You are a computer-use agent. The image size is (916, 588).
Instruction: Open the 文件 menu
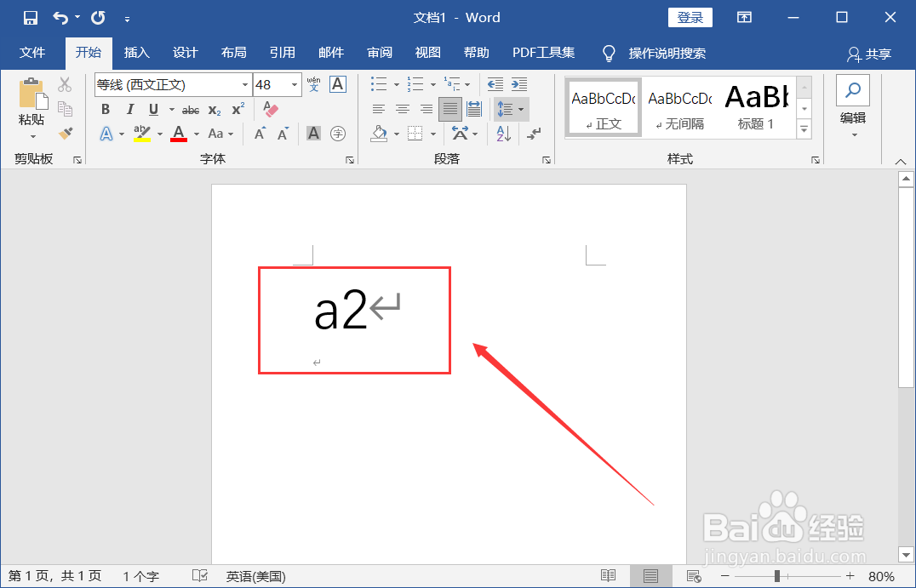pyautogui.click(x=32, y=53)
